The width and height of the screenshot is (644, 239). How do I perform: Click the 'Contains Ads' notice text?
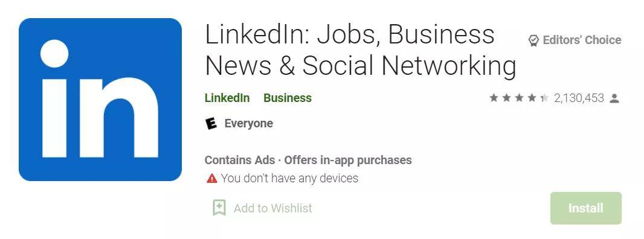pyautogui.click(x=240, y=160)
